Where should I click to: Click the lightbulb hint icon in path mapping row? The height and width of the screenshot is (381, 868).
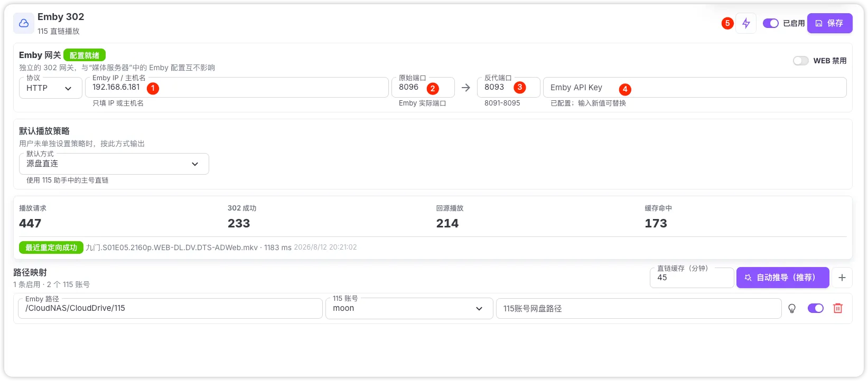tap(792, 309)
